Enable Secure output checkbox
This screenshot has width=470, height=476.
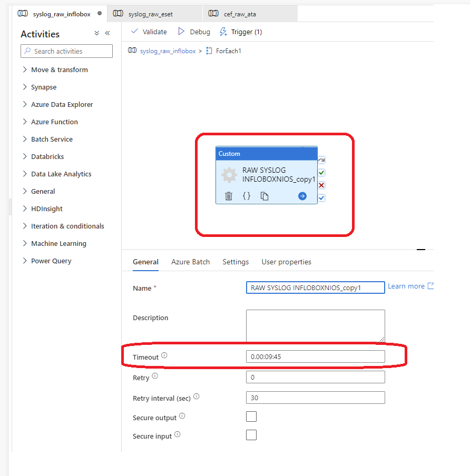251,417
